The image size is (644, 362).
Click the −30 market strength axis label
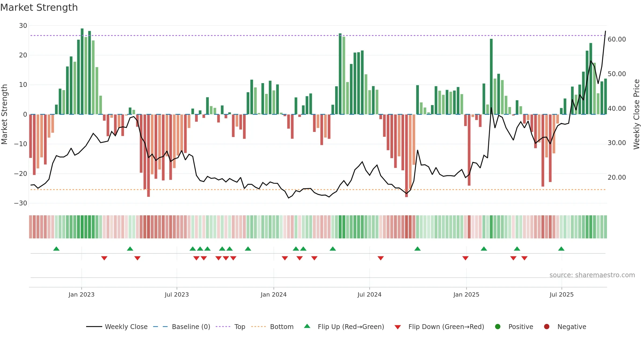click(21, 203)
